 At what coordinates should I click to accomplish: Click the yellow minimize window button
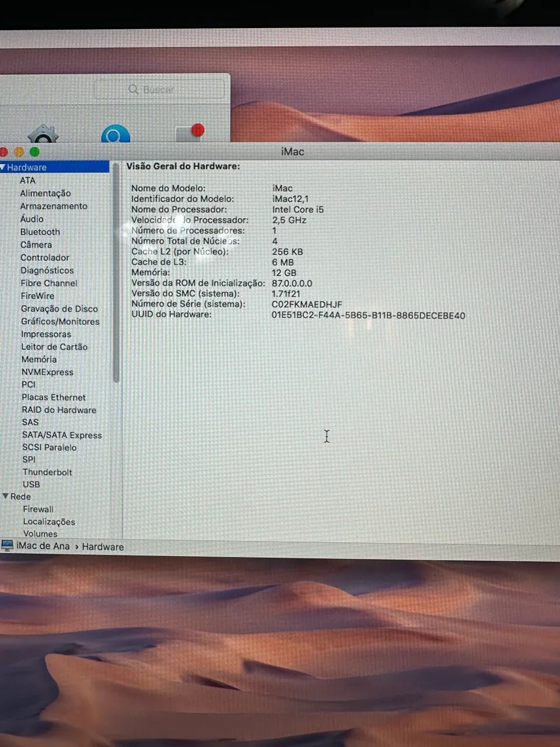pyautogui.click(x=19, y=152)
